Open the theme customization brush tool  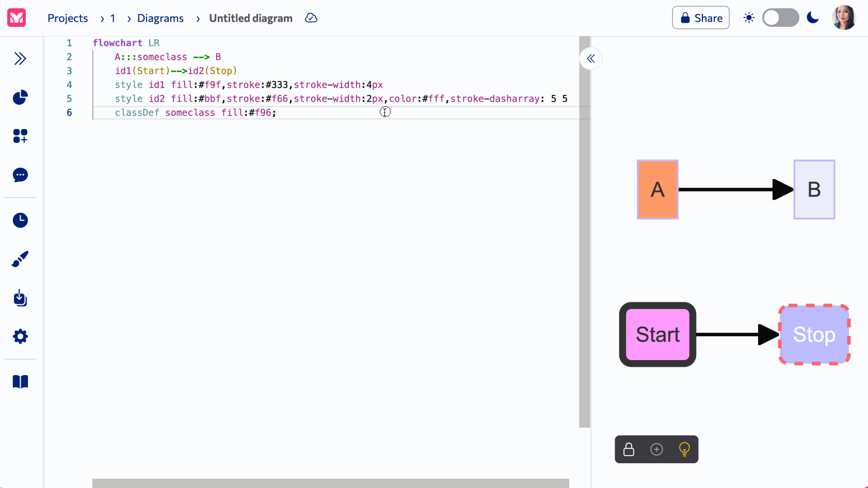pyautogui.click(x=20, y=259)
